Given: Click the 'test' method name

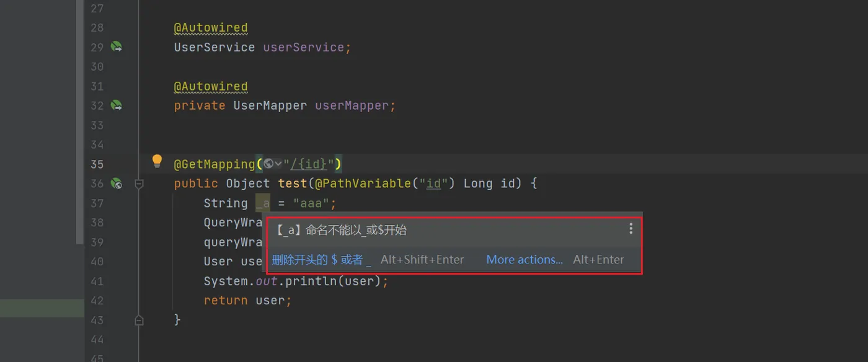Looking at the screenshot, I should (293, 183).
